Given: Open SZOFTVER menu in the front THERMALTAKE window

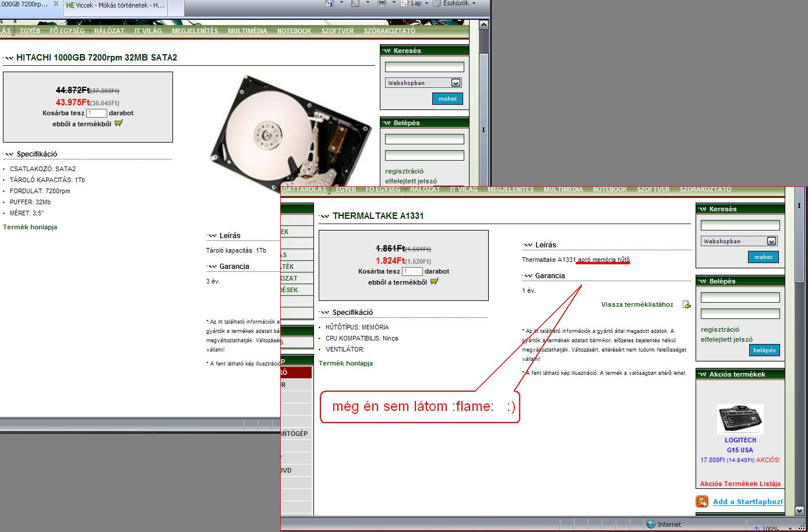Looking at the screenshot, I should pos(654,190).
